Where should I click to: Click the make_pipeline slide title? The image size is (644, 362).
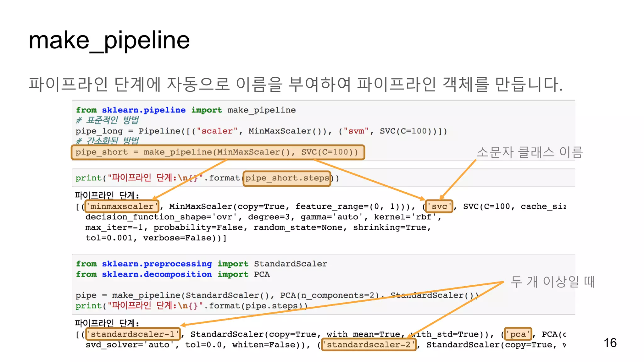109,40
